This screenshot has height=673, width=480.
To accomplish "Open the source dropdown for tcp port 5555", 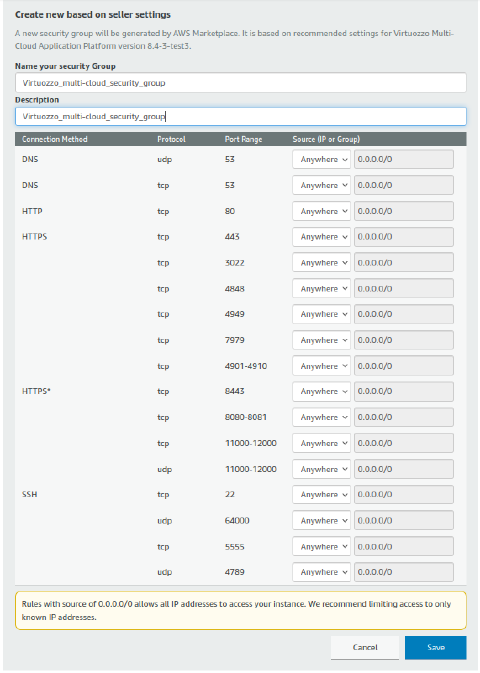I will [x=322, y=546].
